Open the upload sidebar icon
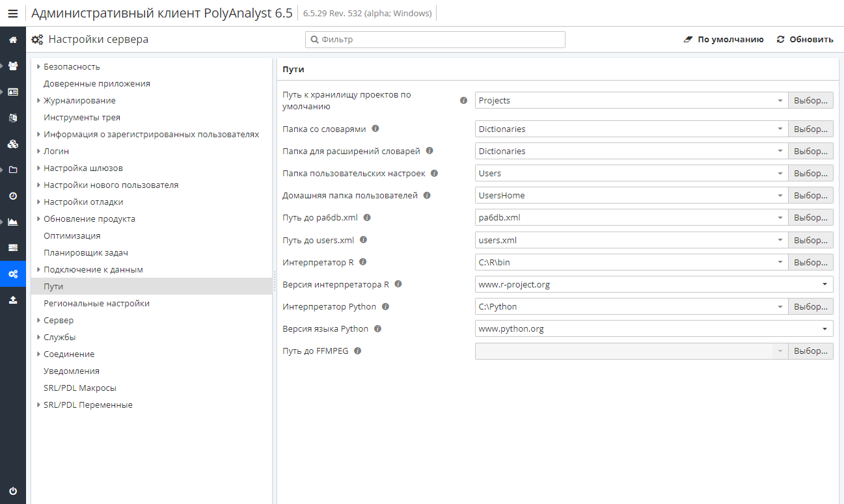Image resolution: width=844 pixels, height=504 pixels. tap(12, 300)
